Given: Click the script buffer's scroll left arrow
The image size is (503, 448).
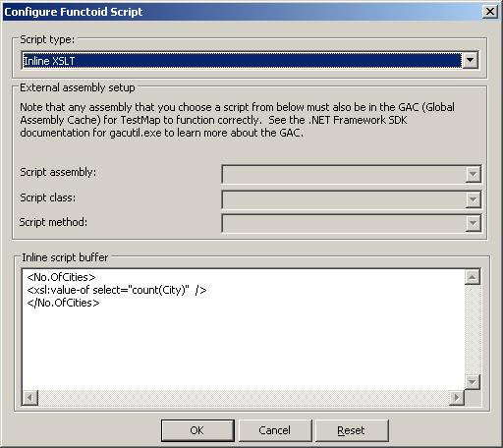Looking at the screenshot, I should [x=30, y=398].
